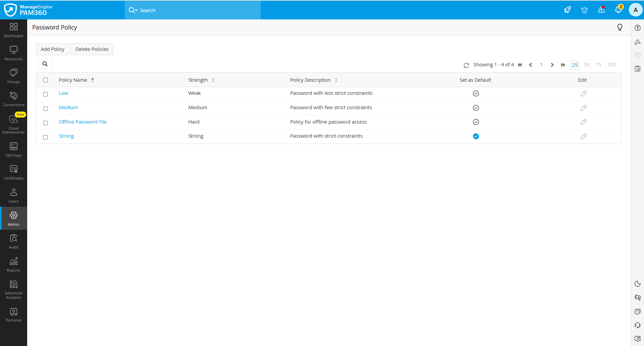The image size is (644, 346).
Task: Select all policies using the header checkbox
Action: pyautogui.click(x=46, y=80)
